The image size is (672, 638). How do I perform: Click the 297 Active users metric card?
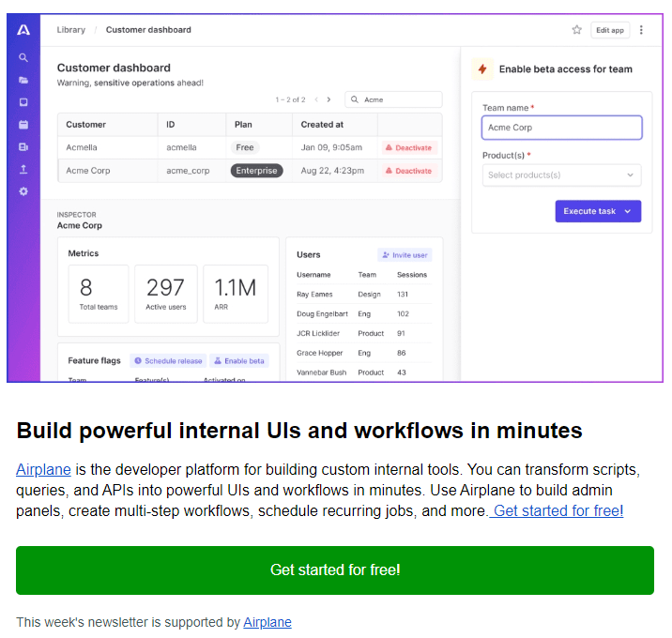166,294
